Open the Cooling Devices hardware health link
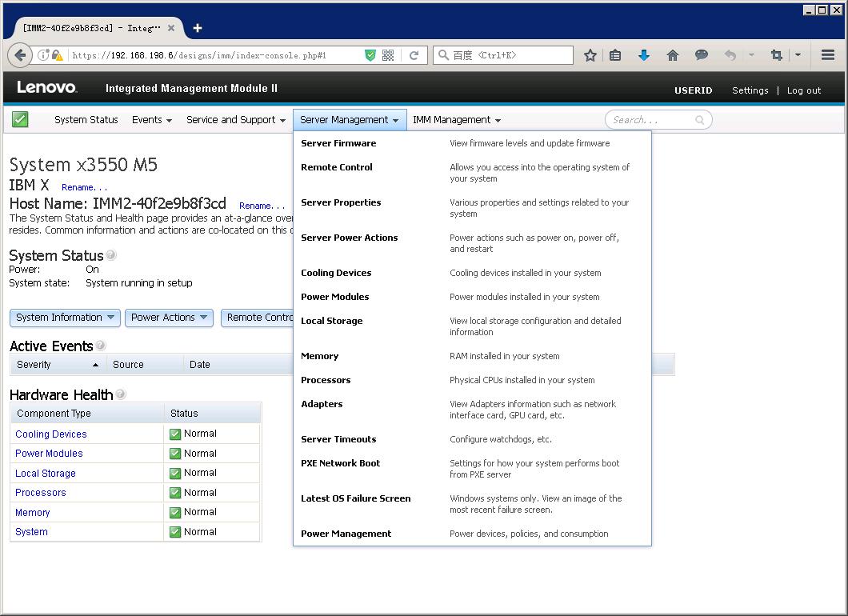Screen dimensions: 848x616 click(51, 434)
